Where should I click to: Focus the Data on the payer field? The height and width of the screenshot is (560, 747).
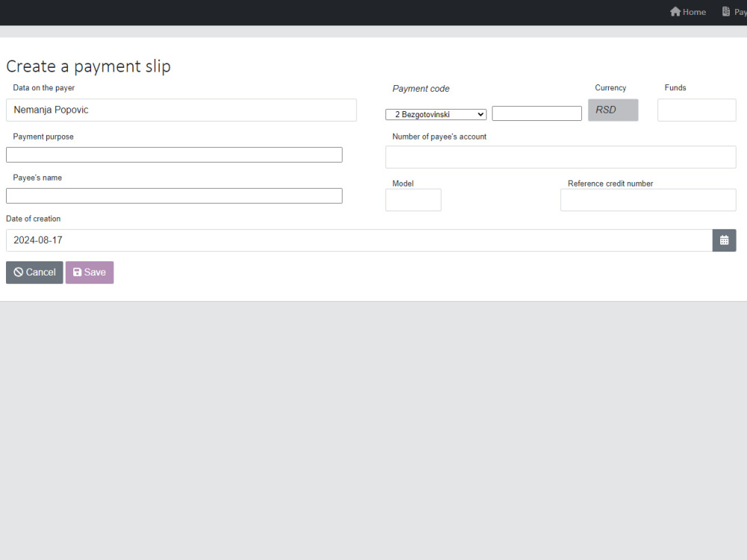182,110
